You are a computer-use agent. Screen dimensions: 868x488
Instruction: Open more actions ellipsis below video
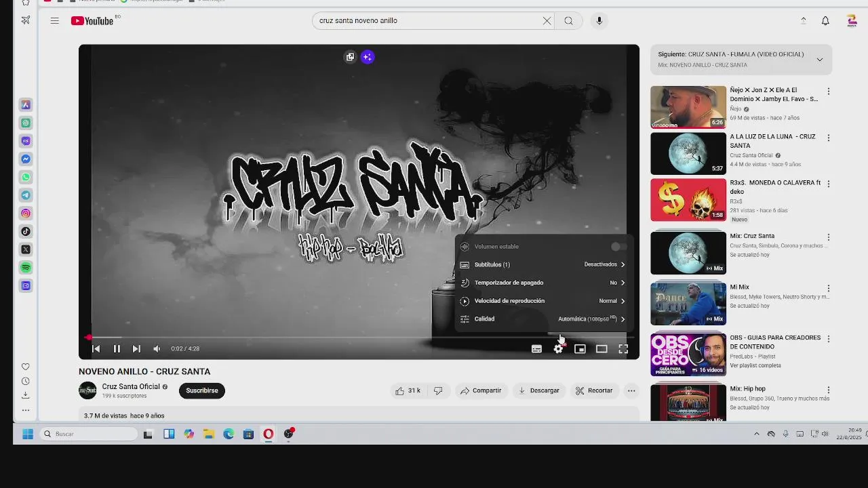click(631, 390)
